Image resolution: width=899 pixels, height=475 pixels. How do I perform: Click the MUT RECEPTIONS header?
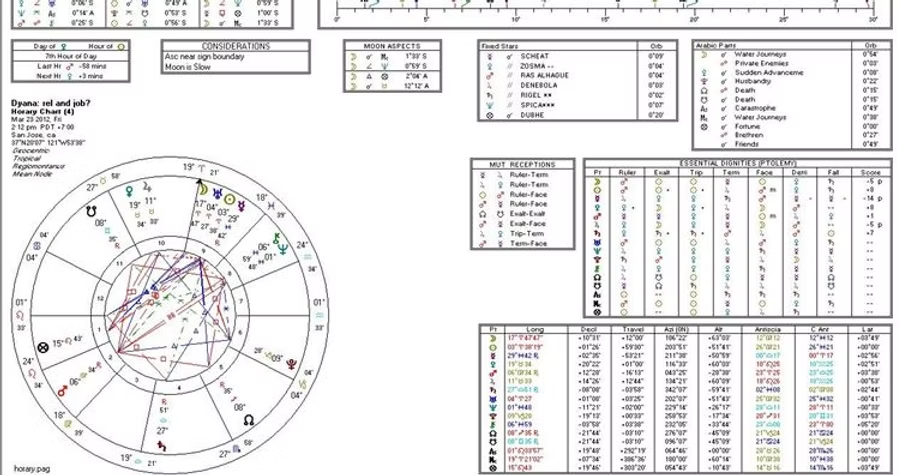tap(522, 165)
